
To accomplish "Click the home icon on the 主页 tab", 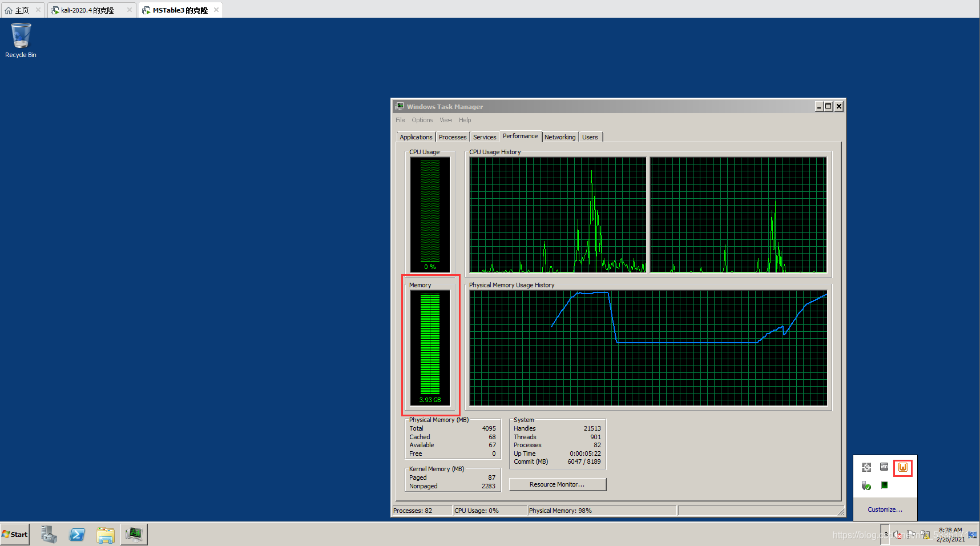I will coord(8,10).
